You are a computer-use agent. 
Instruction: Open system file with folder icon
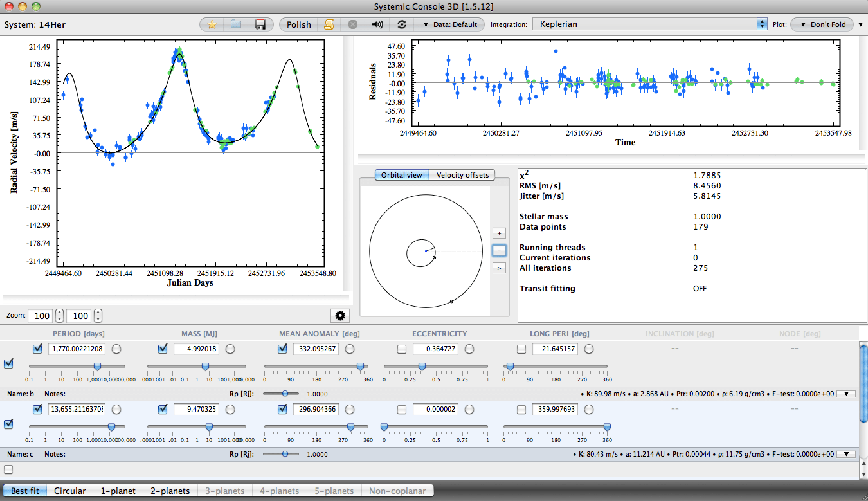(236, 24)
